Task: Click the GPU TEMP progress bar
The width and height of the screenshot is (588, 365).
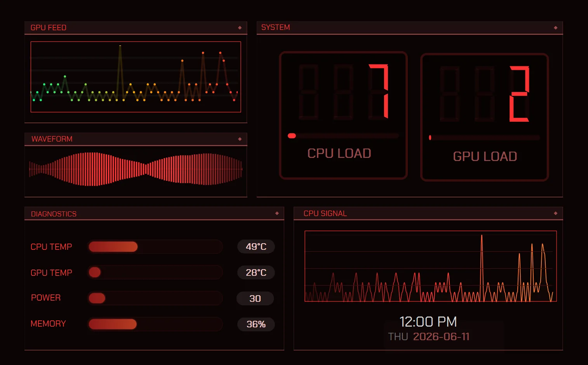Action: point(155,272)
